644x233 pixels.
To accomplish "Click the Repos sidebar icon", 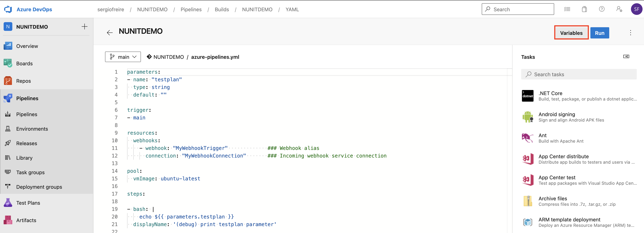I will [8, 81].
